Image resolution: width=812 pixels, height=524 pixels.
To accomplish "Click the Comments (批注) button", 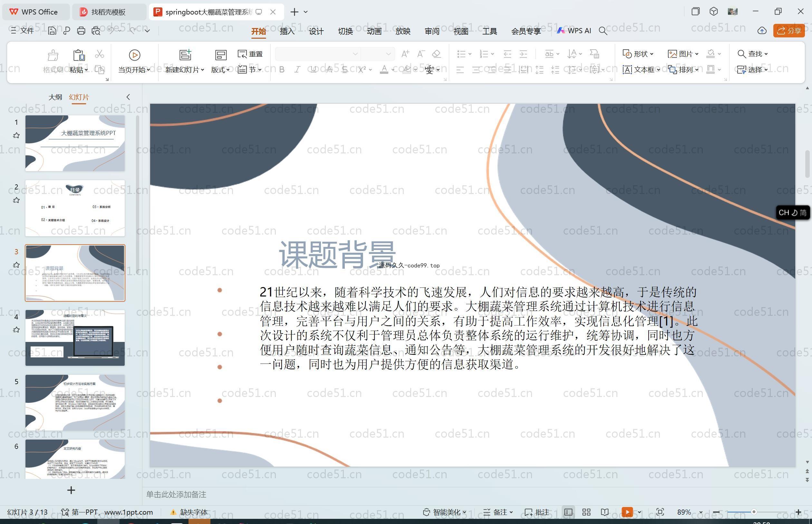I will [x=537, y=512].
